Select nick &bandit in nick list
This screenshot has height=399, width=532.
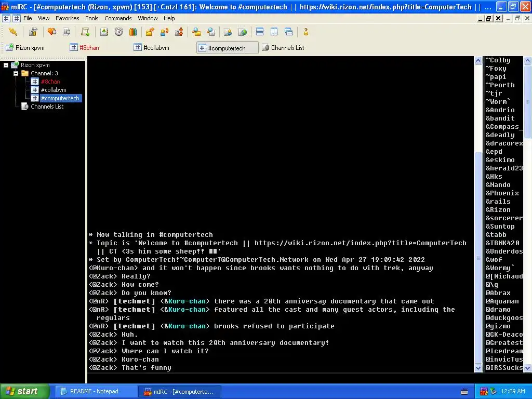(x=500, y=118)
